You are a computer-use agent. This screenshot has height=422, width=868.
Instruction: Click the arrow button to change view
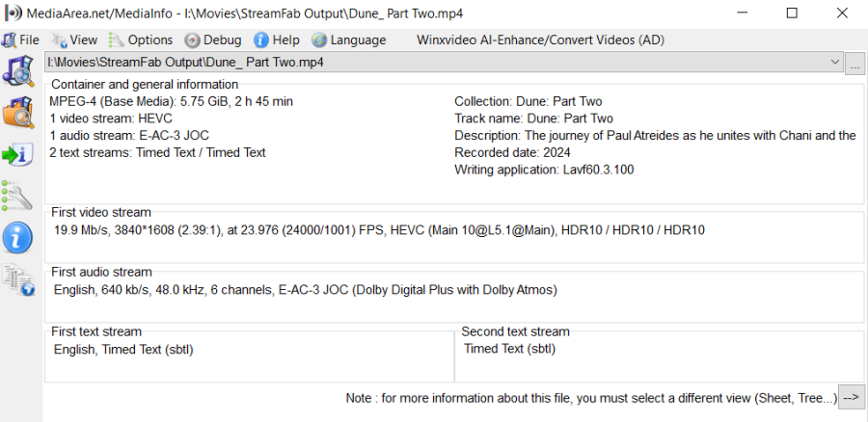point(852,397)
